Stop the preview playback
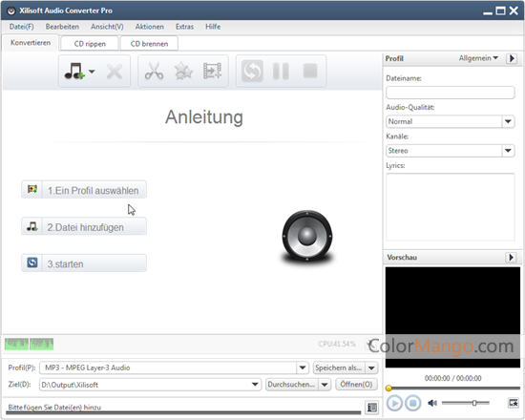 412,403
